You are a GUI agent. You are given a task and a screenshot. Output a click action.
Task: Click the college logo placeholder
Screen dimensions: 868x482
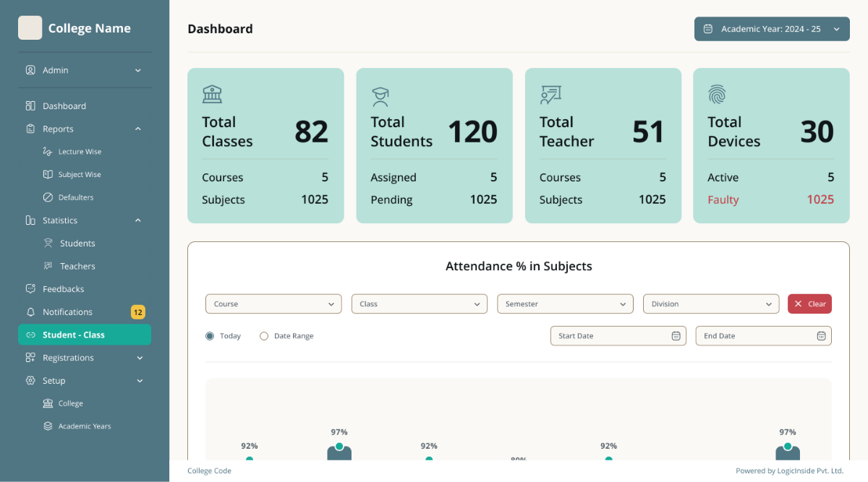click(x=30, y=28)
